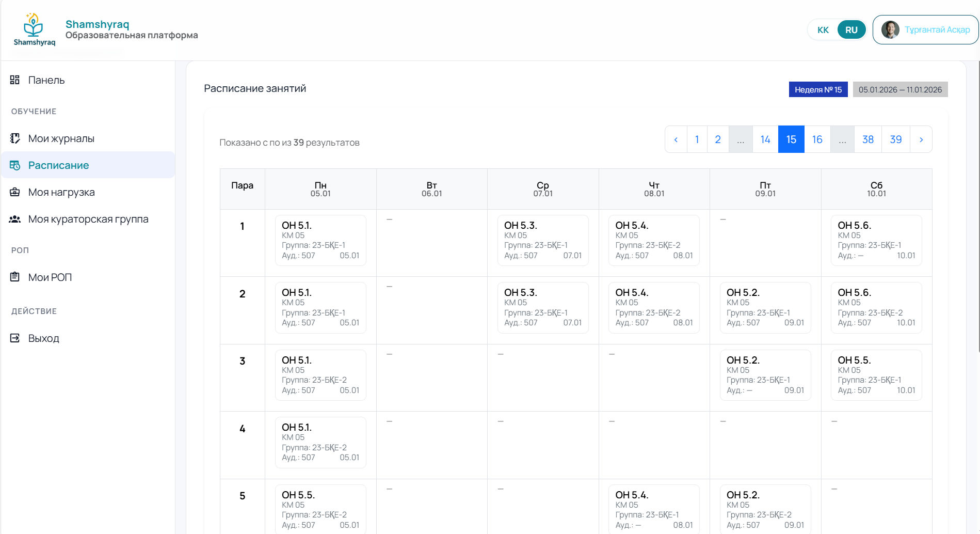
Task: Click the date range 05.01.2026 – 11.01.2026
Action: [901, 89]
